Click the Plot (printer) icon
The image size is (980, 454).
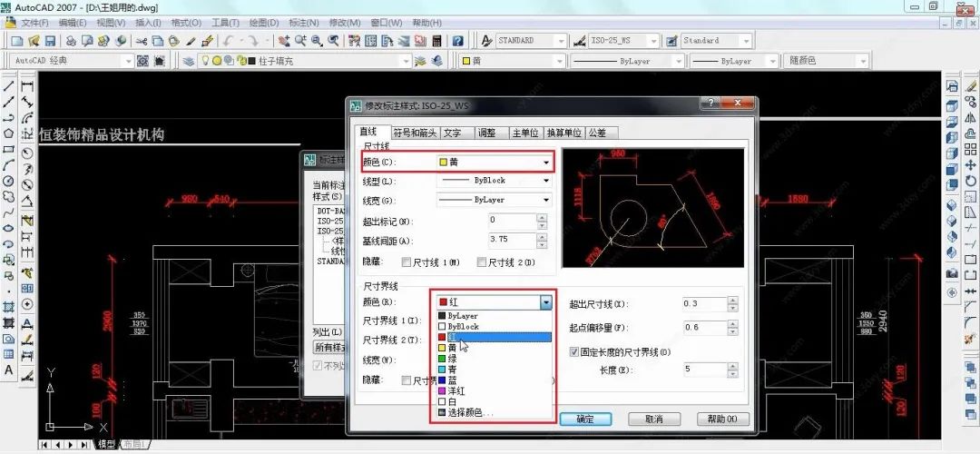pyautogui.click(x=72, y=41)
